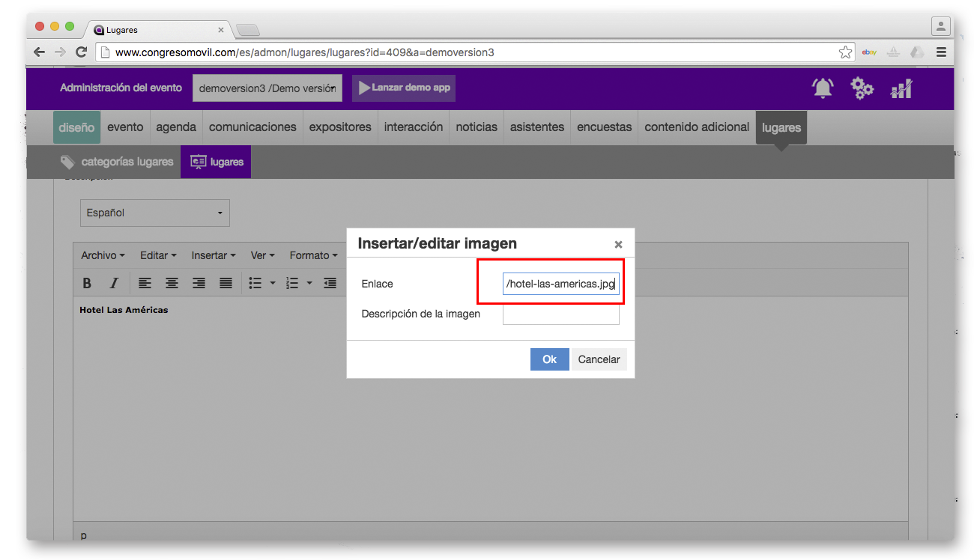Open categorías lugares submenu
974x560 pixels.
117,162
